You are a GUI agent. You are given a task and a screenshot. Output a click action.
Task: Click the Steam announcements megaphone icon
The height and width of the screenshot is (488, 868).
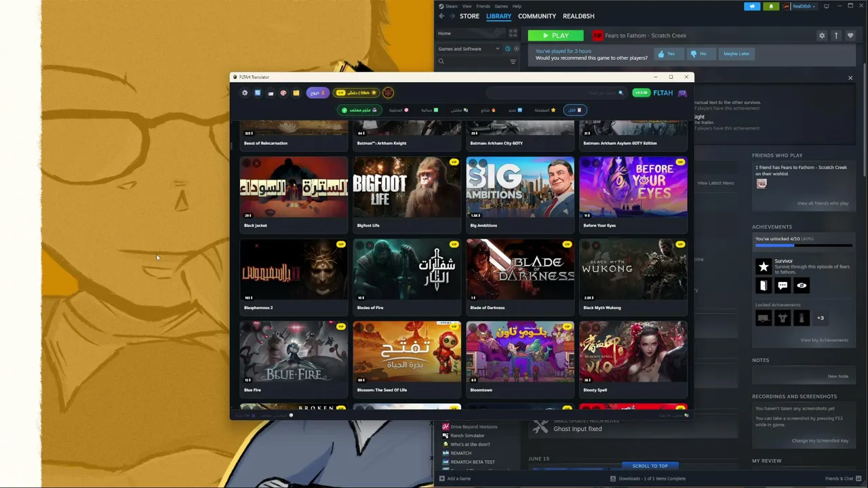click(752, 6)
